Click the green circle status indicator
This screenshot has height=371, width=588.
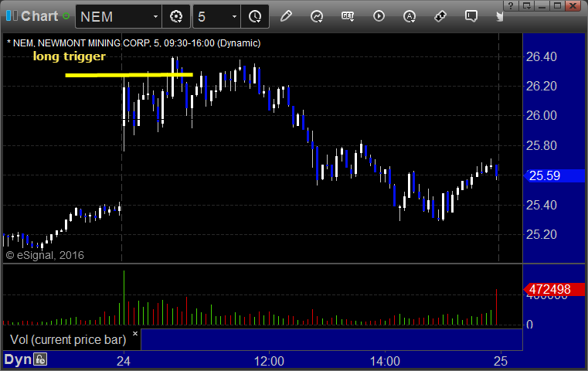click(x=66, y=16)
